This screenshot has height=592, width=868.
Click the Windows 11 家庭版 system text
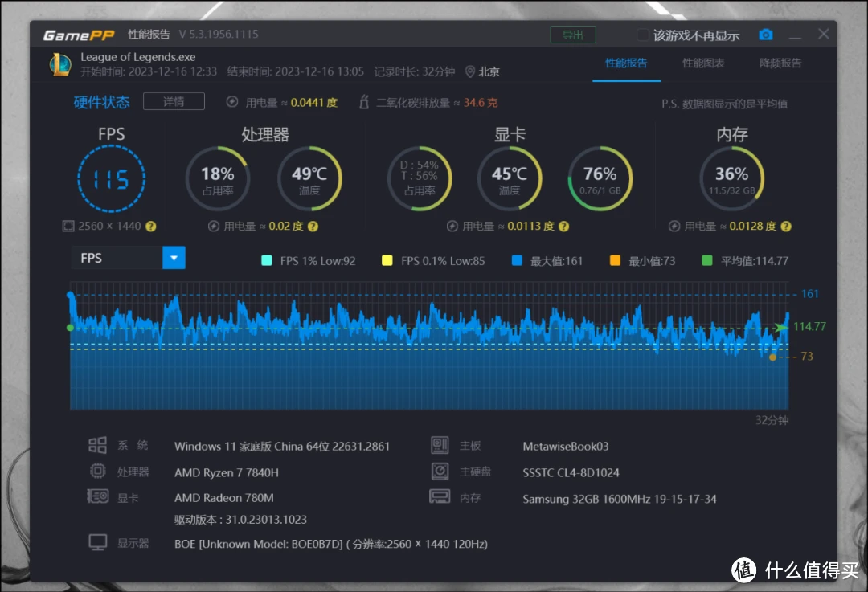[282, 447]
